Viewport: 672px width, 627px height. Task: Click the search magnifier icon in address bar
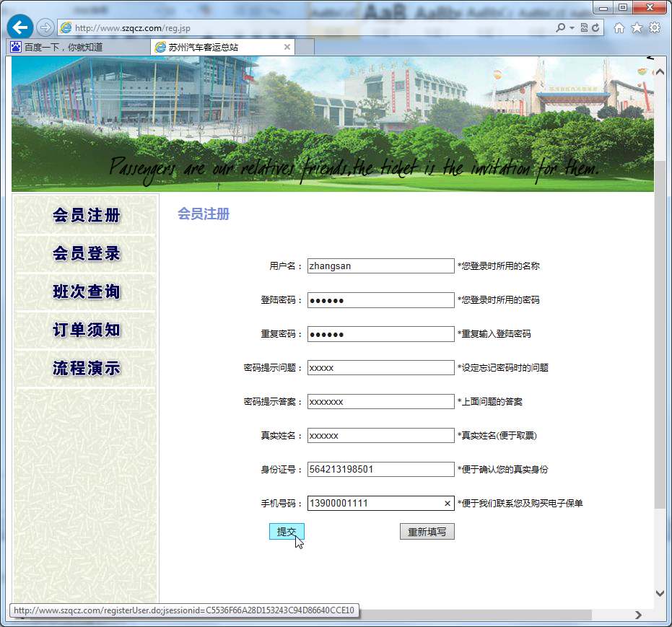point(560,28)
